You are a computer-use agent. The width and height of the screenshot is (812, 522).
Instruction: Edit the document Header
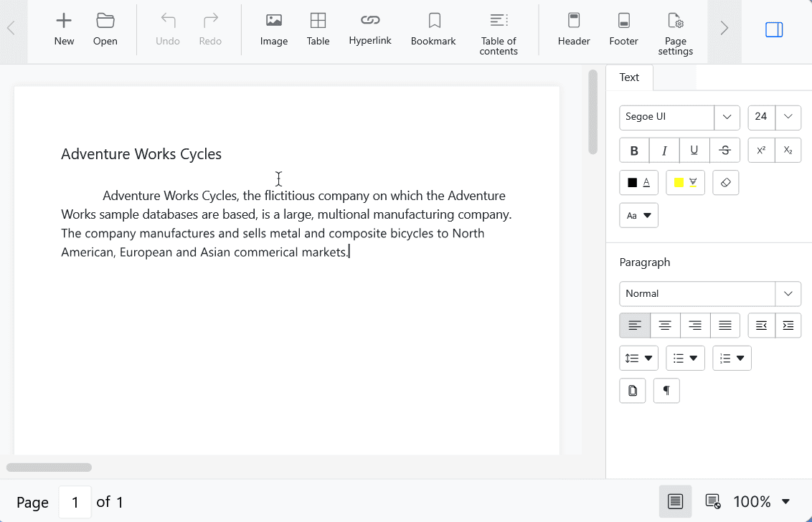tap(574, 30)
